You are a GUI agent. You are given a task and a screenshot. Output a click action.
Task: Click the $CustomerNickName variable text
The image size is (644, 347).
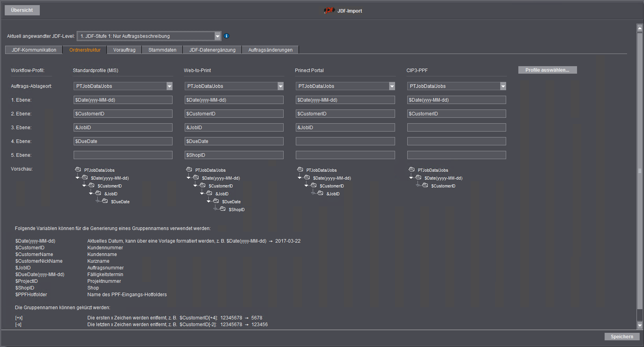point(39,261)
